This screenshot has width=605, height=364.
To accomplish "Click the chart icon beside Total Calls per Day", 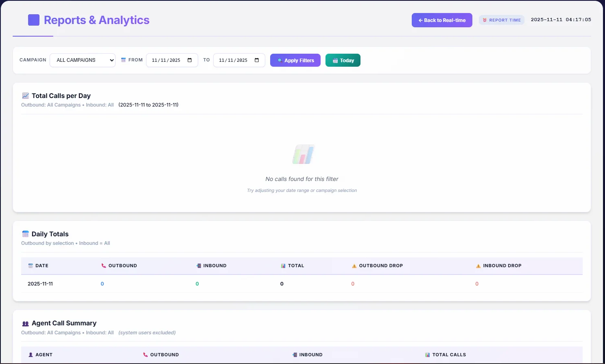I will click(26, 96).
